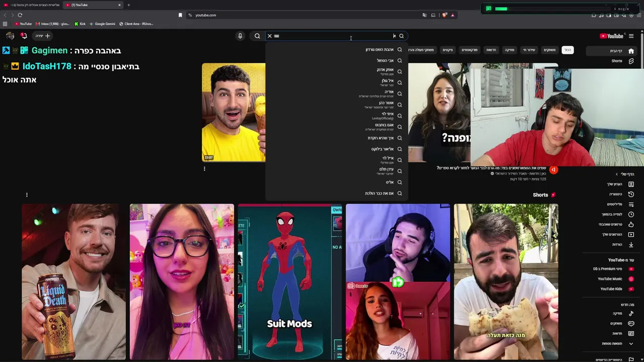Reload the page in the browser
Screen dimensions: 644x362
(x=20, y=15)
